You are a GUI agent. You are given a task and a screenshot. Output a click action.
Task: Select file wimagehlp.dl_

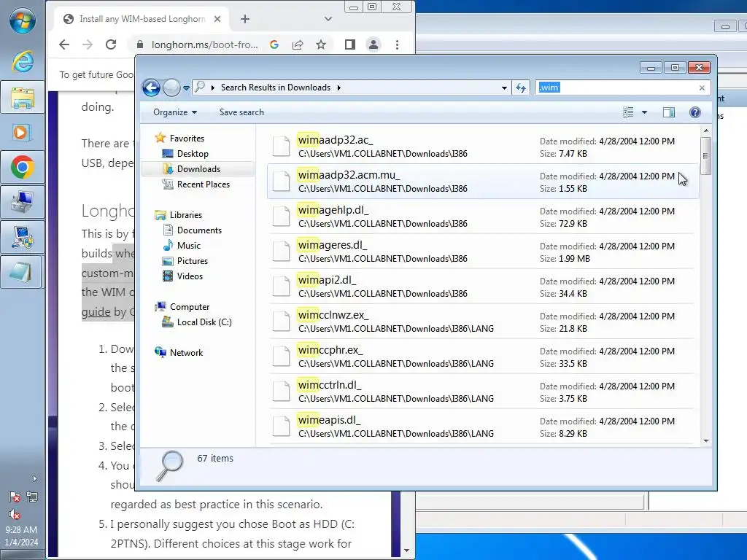[x=483, y=217]
